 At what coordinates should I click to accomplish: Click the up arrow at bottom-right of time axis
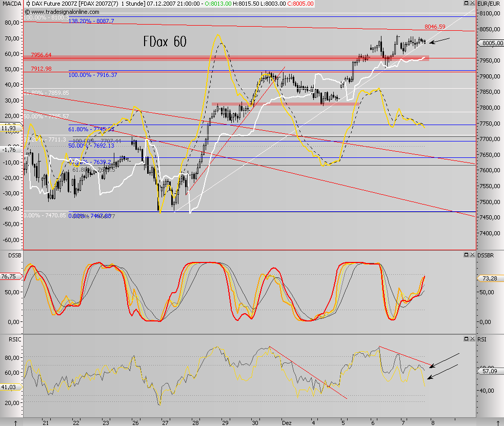(498, 423)
